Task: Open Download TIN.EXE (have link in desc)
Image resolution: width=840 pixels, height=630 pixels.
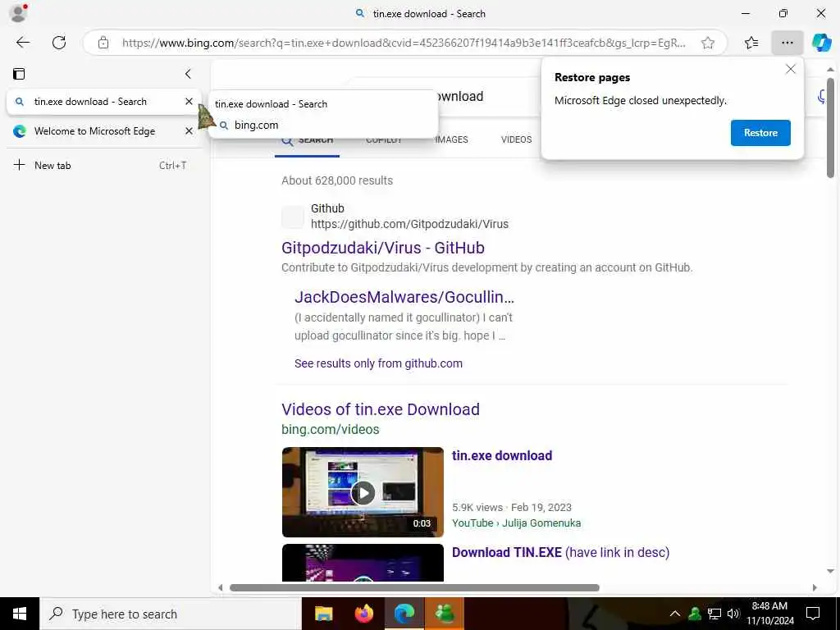Action: (x=561, y=552)
